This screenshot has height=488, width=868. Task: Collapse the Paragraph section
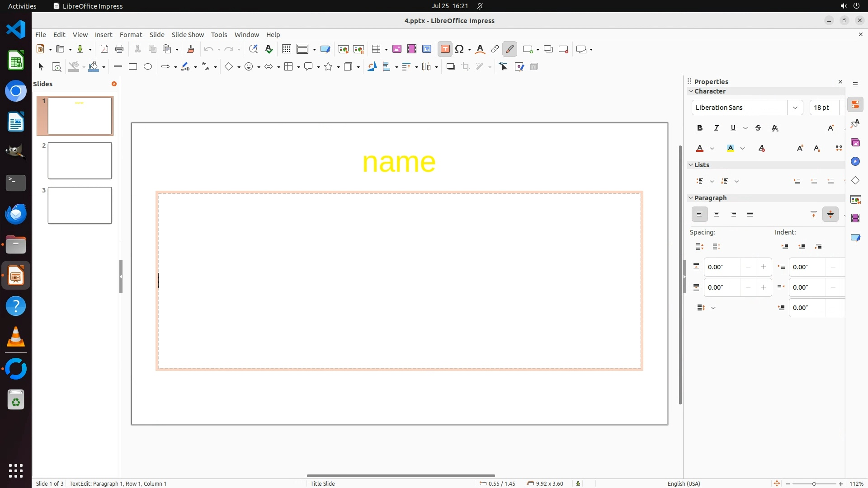[x=691, y=198]
